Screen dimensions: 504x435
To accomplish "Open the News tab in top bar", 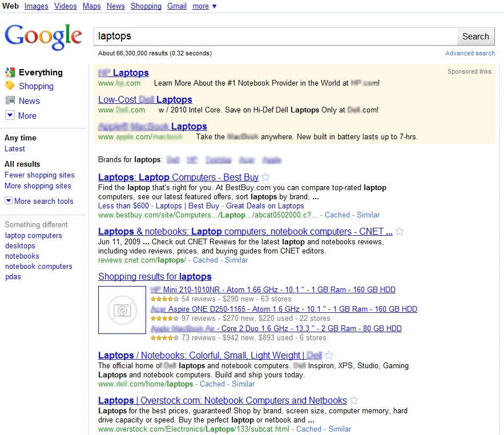I will point(116,6).
